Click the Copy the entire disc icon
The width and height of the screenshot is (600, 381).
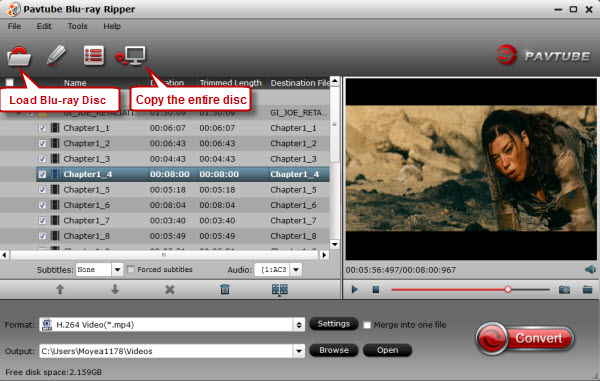[130, 56]
